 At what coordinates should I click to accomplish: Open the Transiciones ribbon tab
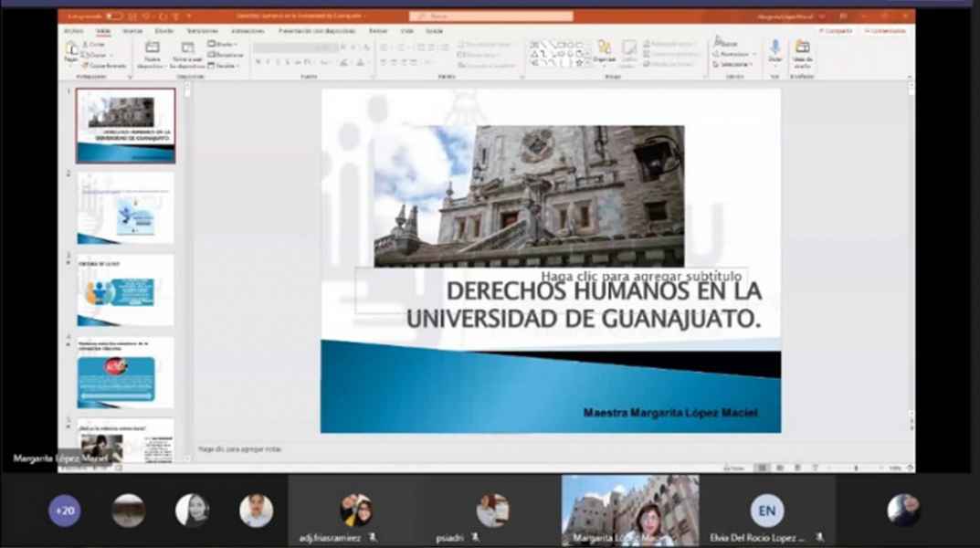(202, 30)
